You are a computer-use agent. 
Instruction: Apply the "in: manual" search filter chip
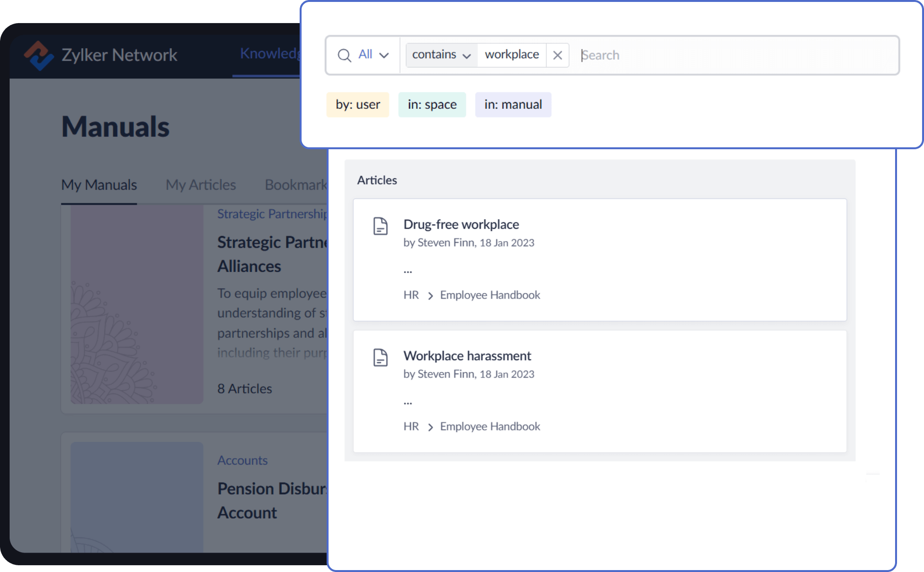513,104
